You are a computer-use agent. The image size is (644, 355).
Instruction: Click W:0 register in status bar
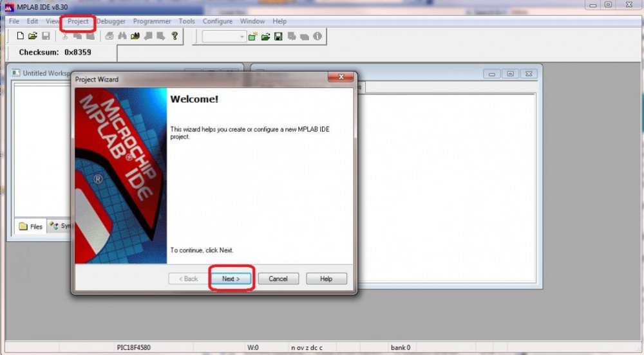tap(253, 348)
